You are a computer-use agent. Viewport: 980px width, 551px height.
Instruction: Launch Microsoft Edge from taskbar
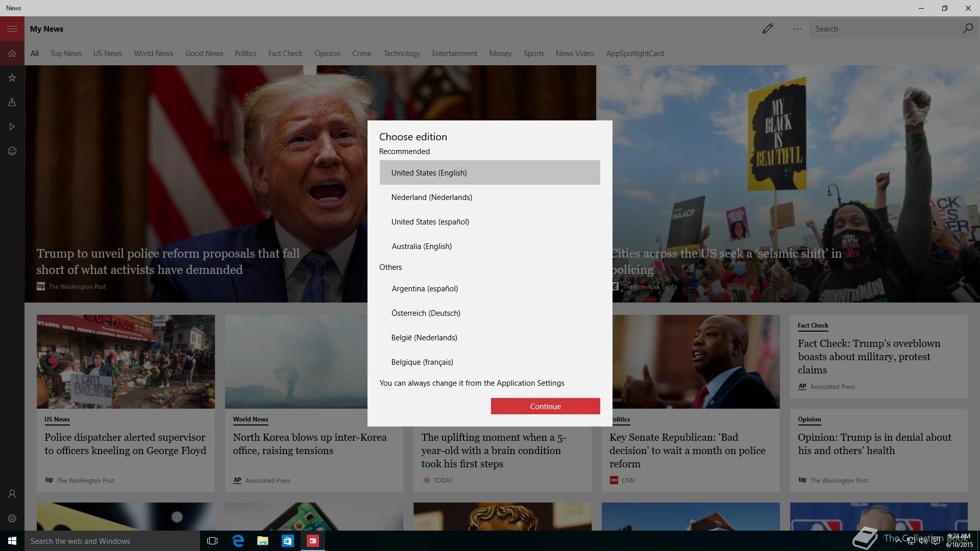tap(238, 541)
